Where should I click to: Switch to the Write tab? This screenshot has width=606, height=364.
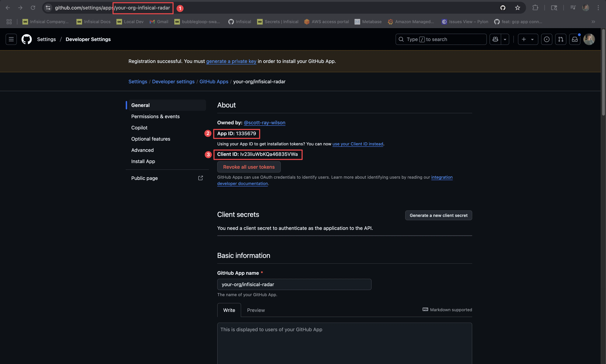tap(229, 310)
